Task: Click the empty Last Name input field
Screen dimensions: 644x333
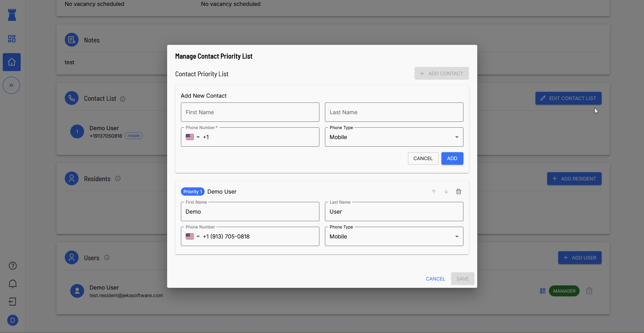Action: 394,112
